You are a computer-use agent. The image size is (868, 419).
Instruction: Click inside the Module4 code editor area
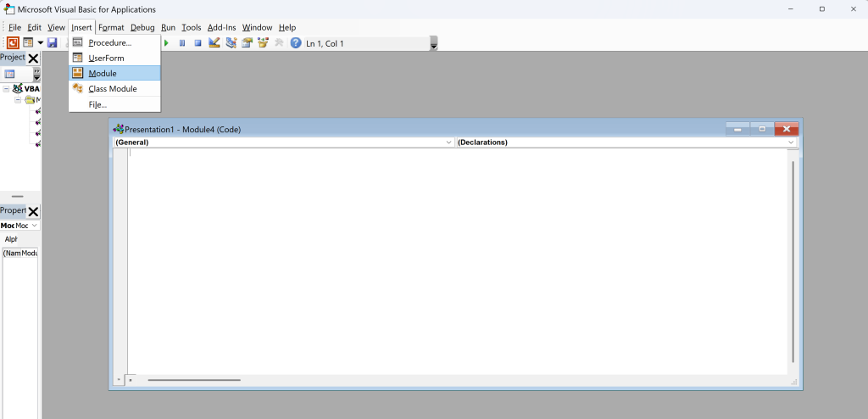[x=457, y=260]
